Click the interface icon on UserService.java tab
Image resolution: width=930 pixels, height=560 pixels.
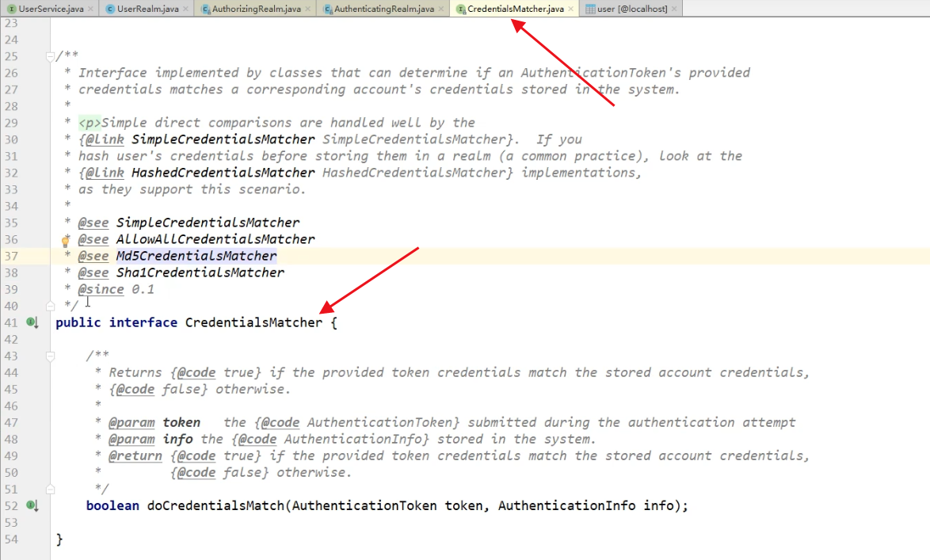pyautogui.click(x=11, y=9)
